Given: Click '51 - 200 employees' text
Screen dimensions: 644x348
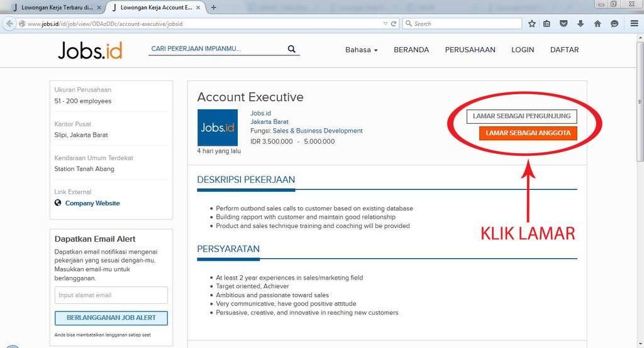Looking at the screenshot, I should pyautogui.click(x=83, y=101).
